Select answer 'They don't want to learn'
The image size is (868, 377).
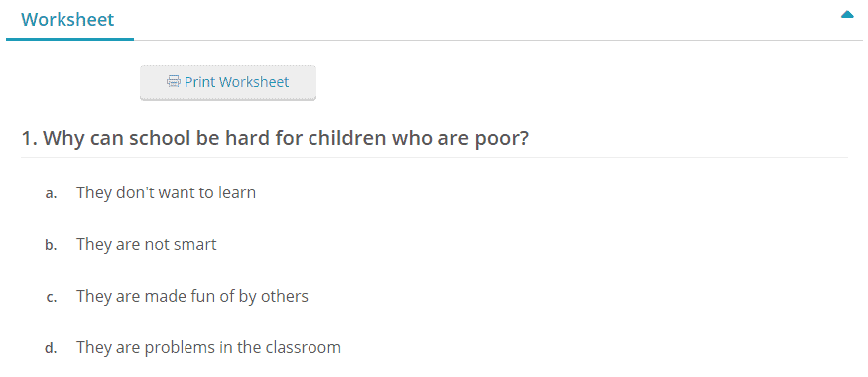166,192
